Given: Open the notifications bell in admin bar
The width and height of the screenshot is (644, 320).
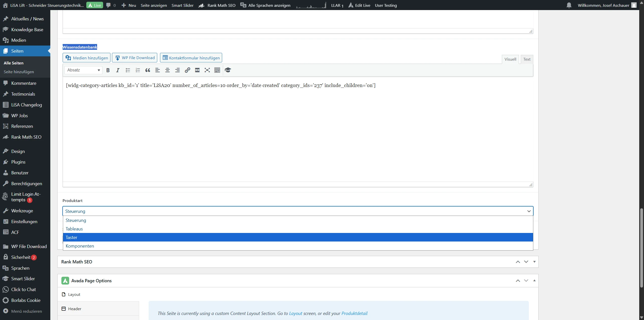Looking at the screenshot, I should pyautogui.click(x=569, y=5).
